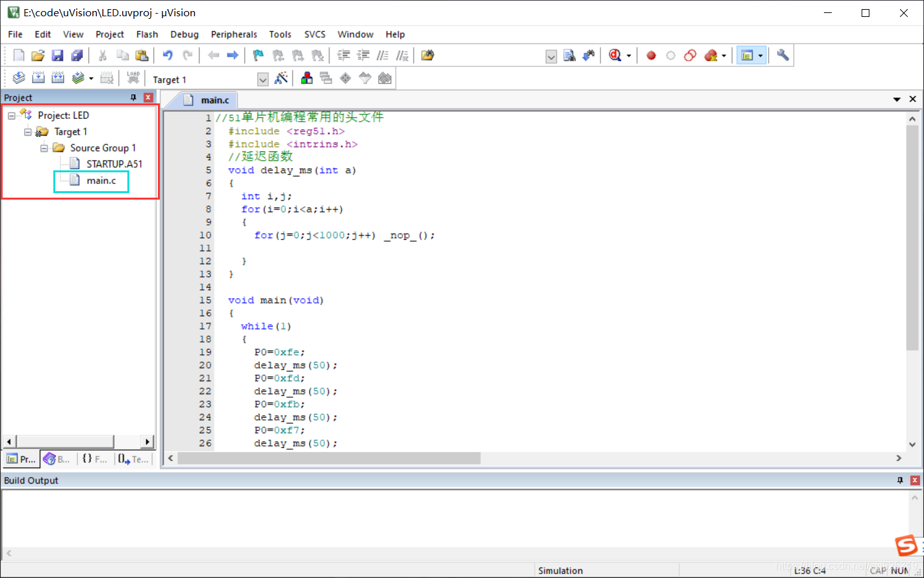
Task: Click the Find icon next to search box
Action: point(570,56)
